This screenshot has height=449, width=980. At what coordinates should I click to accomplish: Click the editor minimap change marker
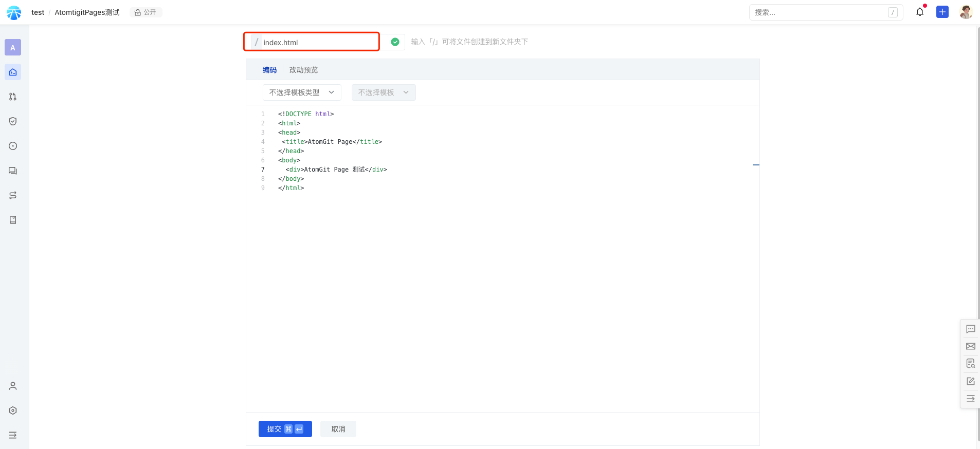point(756,165)
